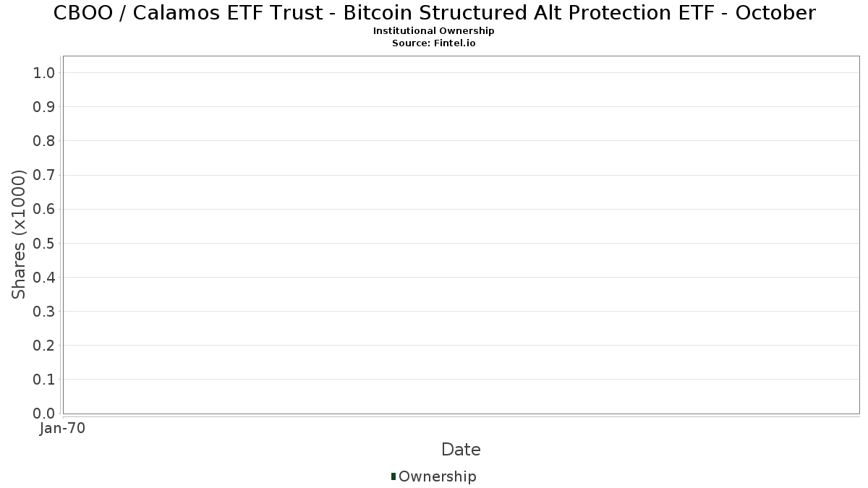Click the 0.7 y-axis tick label
The width and height of the screenshot is (868, 488).
tap(44, 175)
